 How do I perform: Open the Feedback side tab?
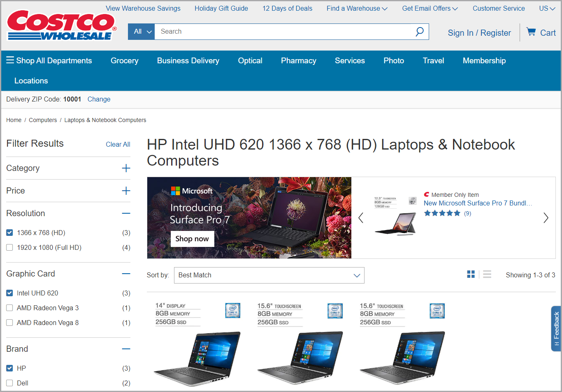tap(556, 329)
